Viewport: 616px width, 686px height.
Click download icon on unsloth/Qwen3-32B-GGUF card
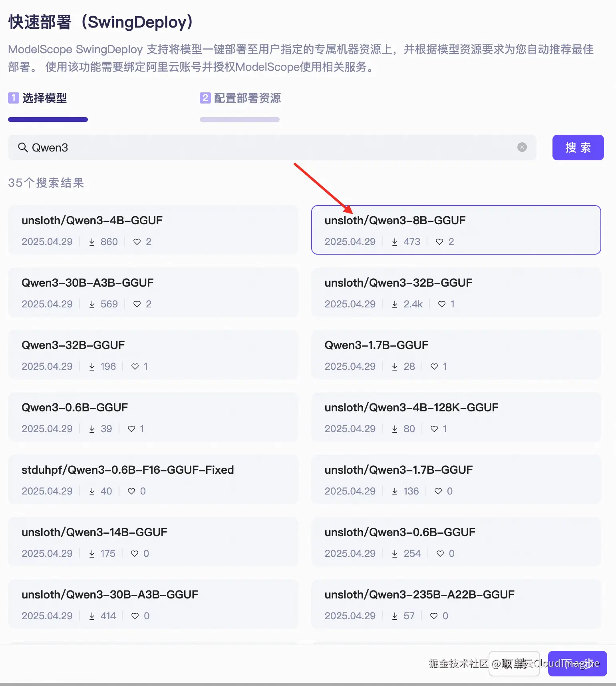[x=395, y=304]
